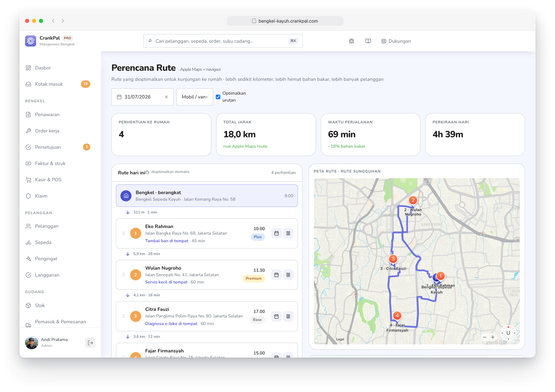Go forward with browser forward arrow

[63, 21]
